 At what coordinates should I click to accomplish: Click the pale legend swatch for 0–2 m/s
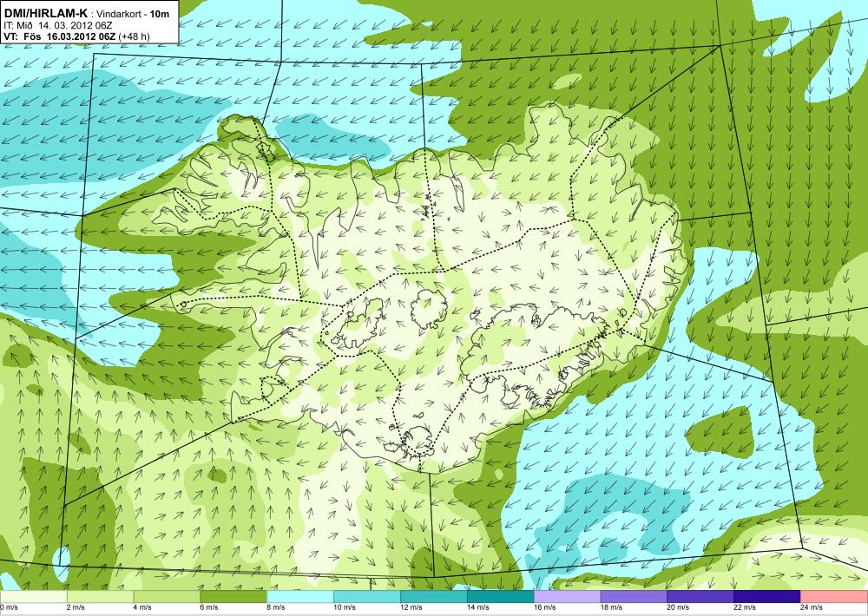(x=33, y=596)
